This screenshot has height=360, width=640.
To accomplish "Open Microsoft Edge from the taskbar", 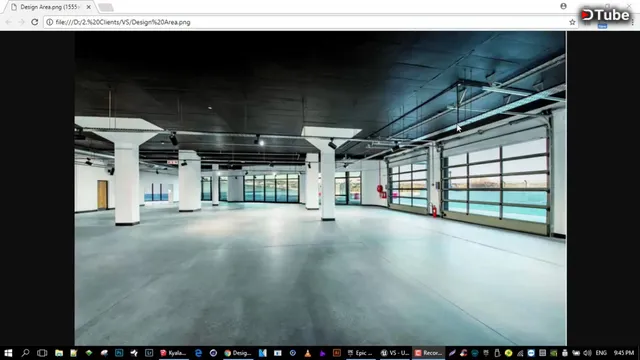I will [x=198, y=353].
